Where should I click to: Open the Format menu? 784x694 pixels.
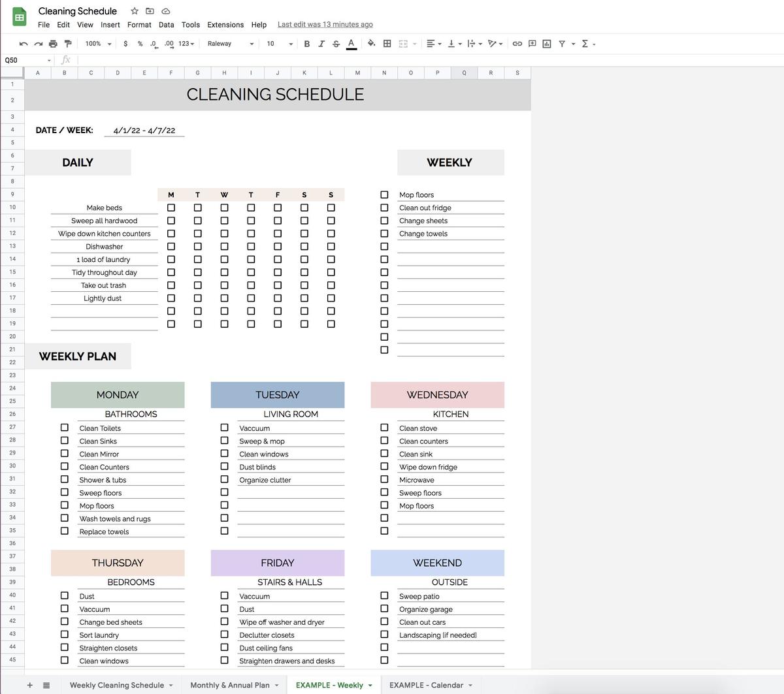click(139, 25)
